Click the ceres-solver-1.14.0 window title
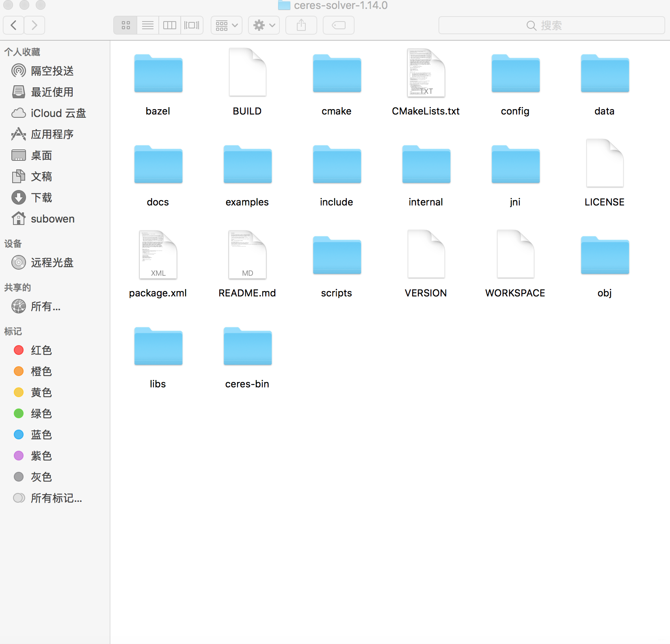 (340, 5)
